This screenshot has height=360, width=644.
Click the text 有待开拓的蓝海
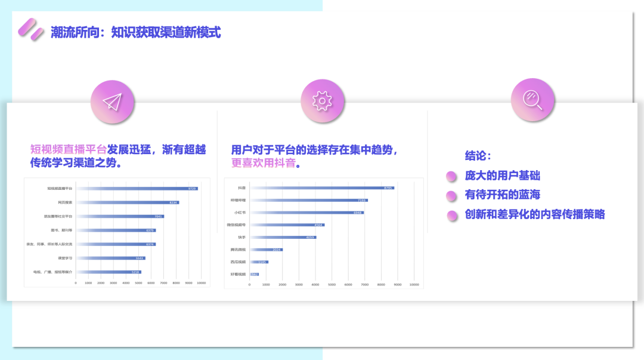(502, 195)
